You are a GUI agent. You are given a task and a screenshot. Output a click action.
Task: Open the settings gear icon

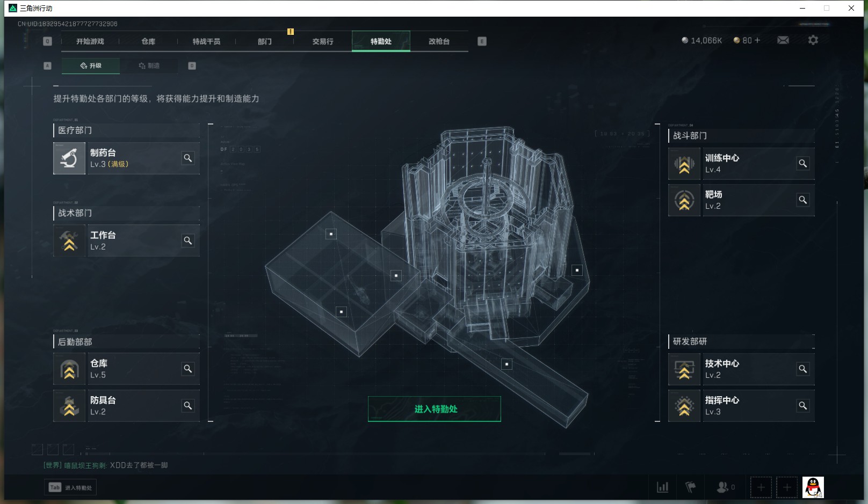coord(813,40)
